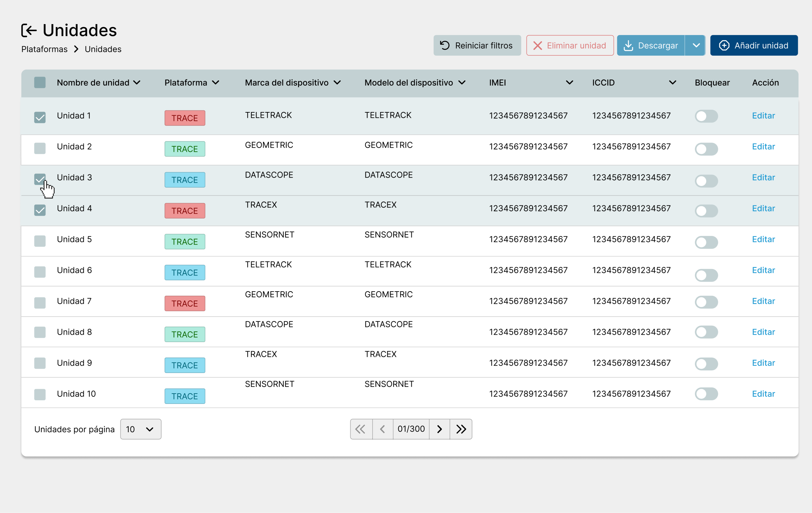Open the Descargar dropdown arrow

pyautogui.click(x=696, y=45)
